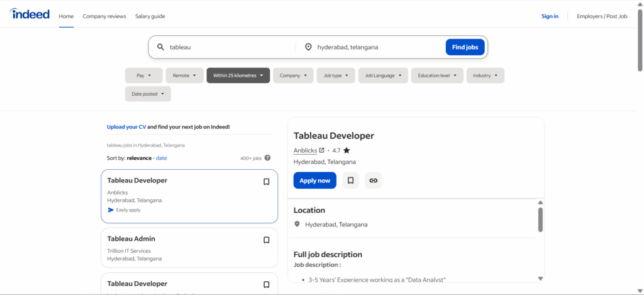Click the Trillion IT Services company text
644x295 pixels.
(x=129, y=250)
